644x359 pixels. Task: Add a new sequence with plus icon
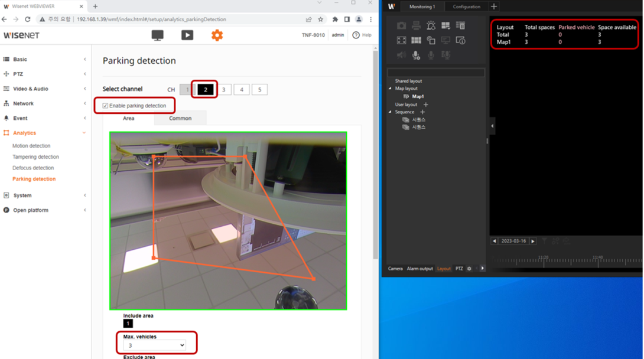422,112
